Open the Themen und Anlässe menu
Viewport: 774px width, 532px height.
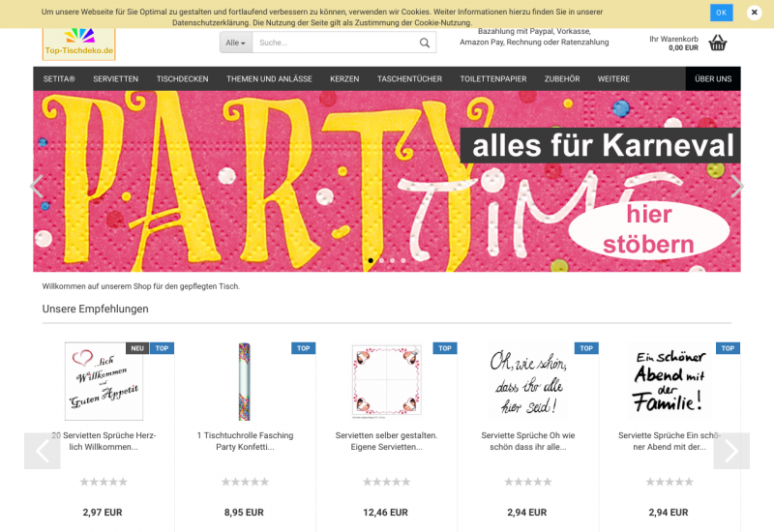click(269, 79)
